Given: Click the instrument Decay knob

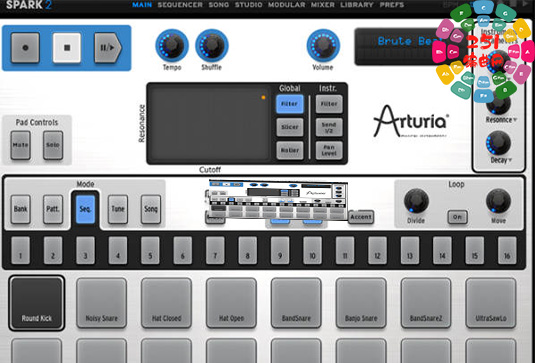Looking at the screenshot, I should tap(498, 143).
